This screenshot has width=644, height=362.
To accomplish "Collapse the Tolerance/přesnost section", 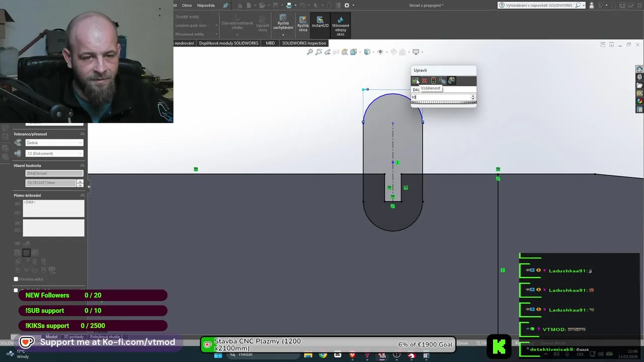I will [83, 134].
